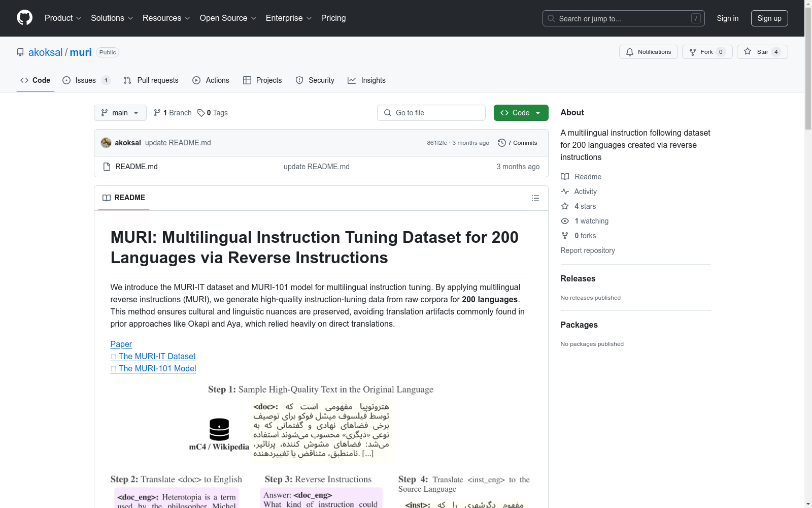Fork the repository
The height and width of the screenshot is (508, 812).
707,52
